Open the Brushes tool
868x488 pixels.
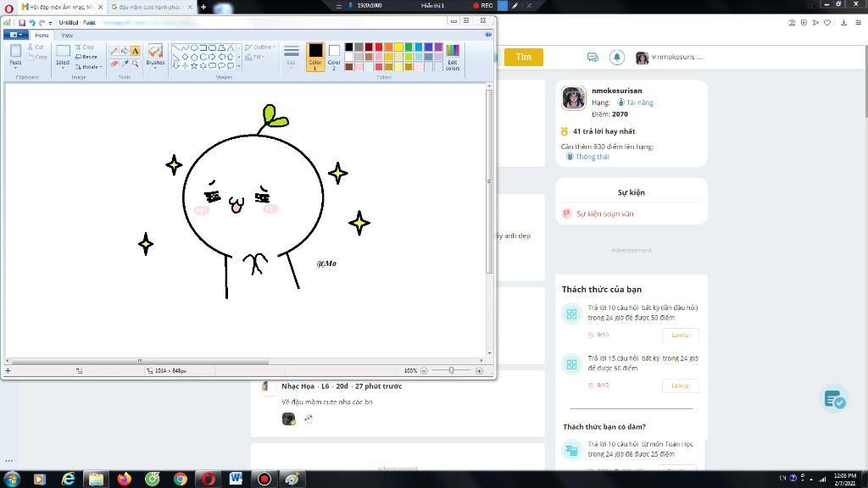156,55
